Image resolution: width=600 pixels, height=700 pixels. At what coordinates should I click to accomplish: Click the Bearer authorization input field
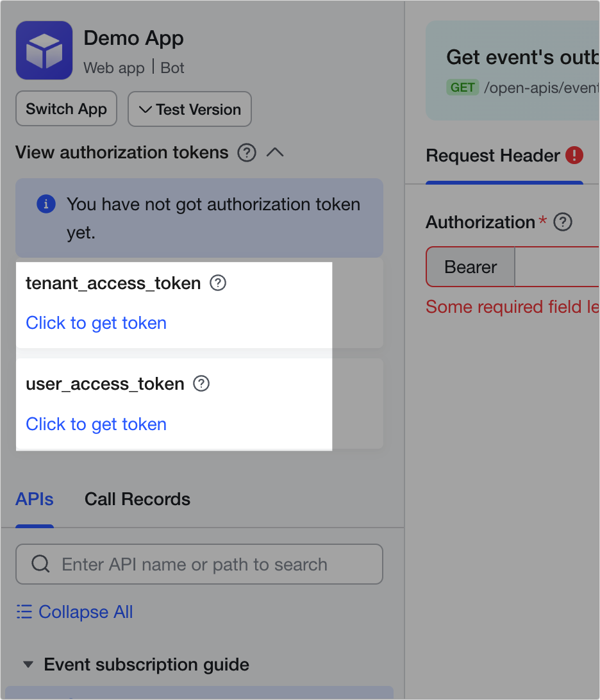556,267
